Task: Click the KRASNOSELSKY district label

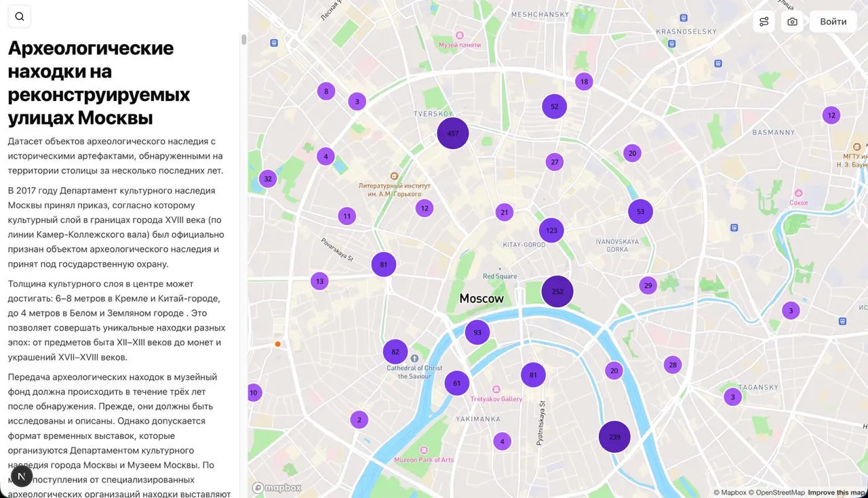Action: pyautogui.click(x=686, y=31)
